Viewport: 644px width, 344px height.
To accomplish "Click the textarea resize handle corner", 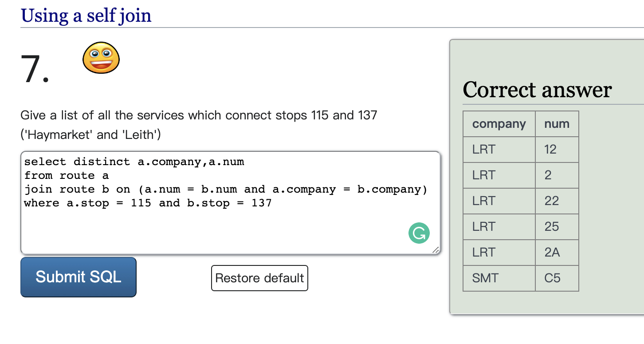I will pos(436,250).
